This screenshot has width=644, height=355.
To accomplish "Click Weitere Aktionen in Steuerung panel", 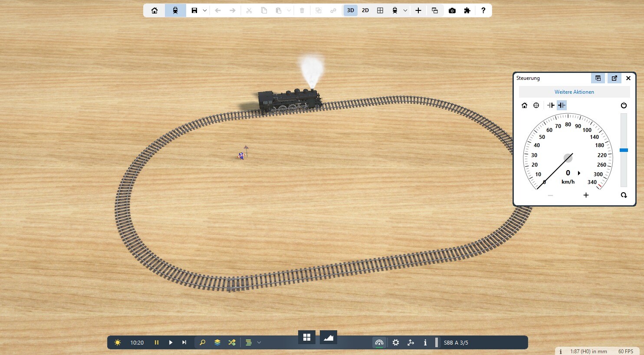I will point(574,92).
